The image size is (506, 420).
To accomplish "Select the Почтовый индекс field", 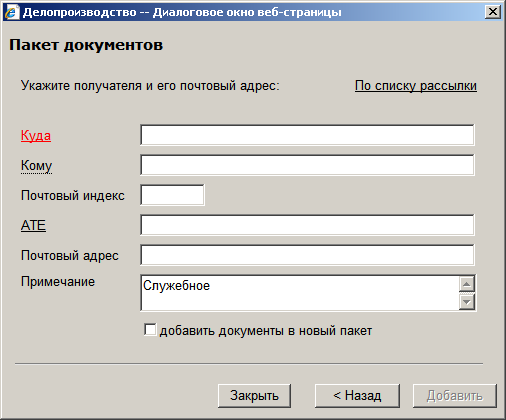I will click(x=172, y=195).
